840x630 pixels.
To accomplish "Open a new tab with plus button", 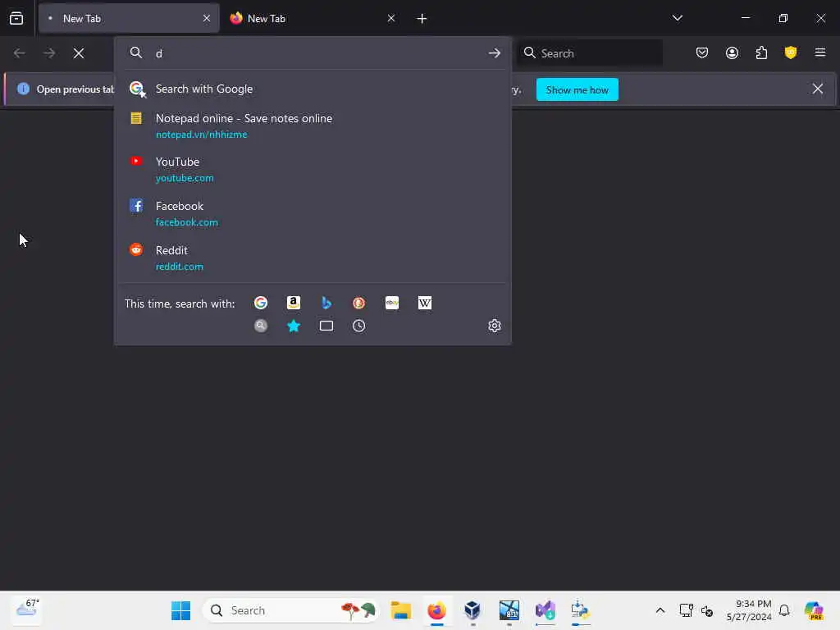I will (x=422, y=19).
